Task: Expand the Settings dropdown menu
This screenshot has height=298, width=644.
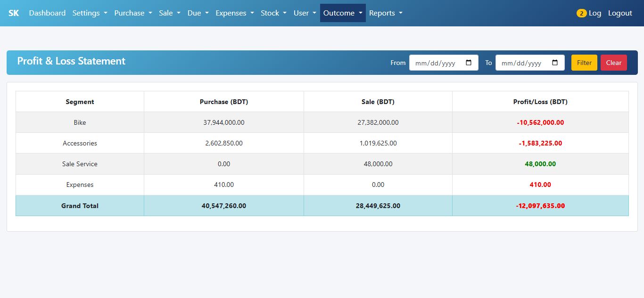Action: pyautogui.click(x=90, y=13)
